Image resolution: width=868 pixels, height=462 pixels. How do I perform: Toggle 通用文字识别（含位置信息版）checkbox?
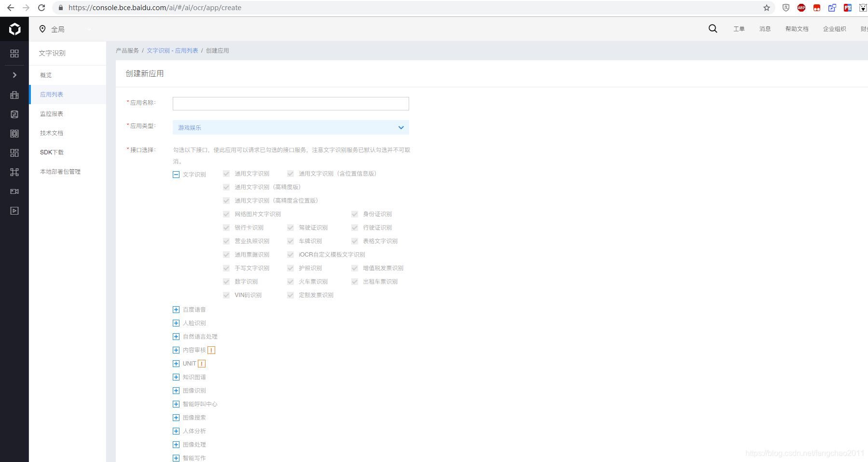[290, 174]
